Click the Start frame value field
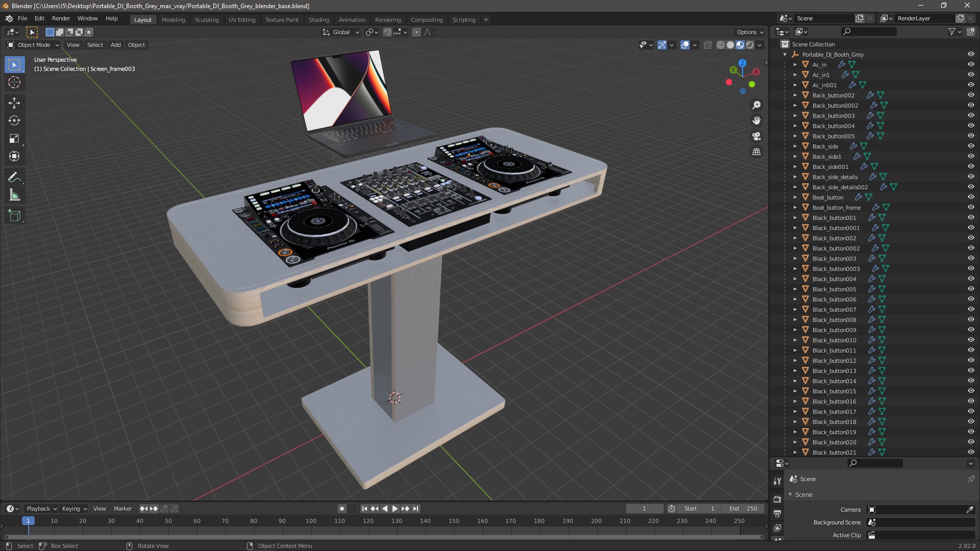Screen dimensions: 980x551 click(699, 509)
